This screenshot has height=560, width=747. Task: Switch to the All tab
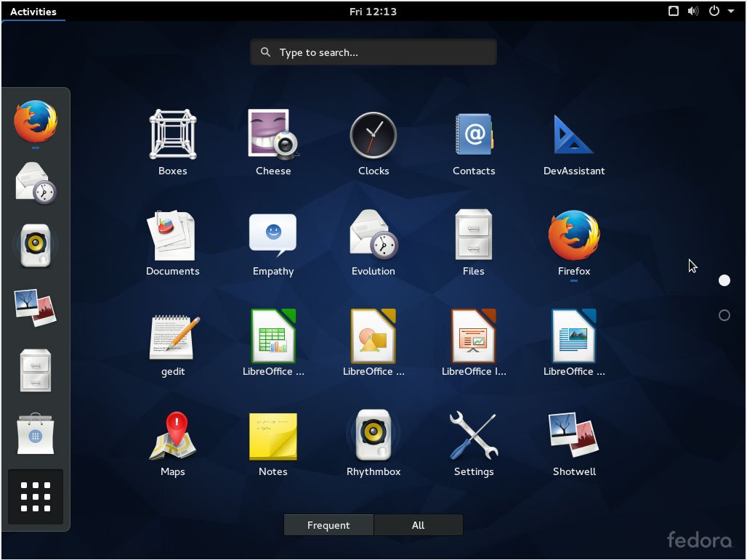pos(418,525)
